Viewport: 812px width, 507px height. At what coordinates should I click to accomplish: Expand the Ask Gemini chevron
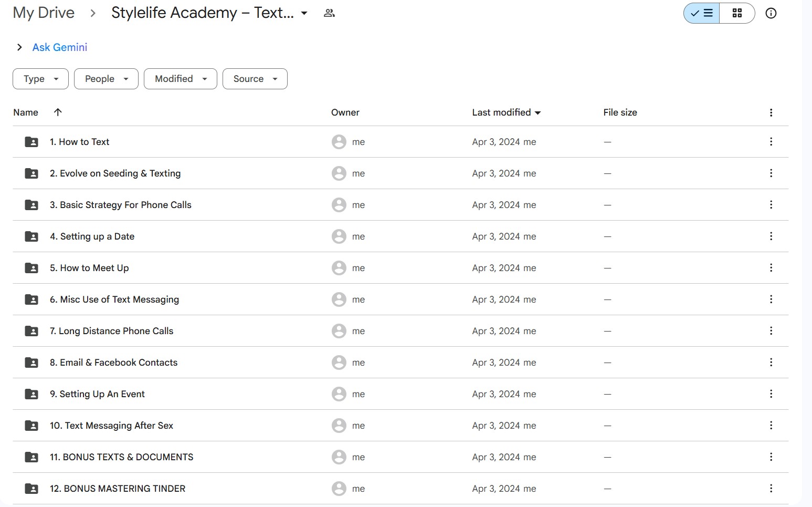pos(19,47)
